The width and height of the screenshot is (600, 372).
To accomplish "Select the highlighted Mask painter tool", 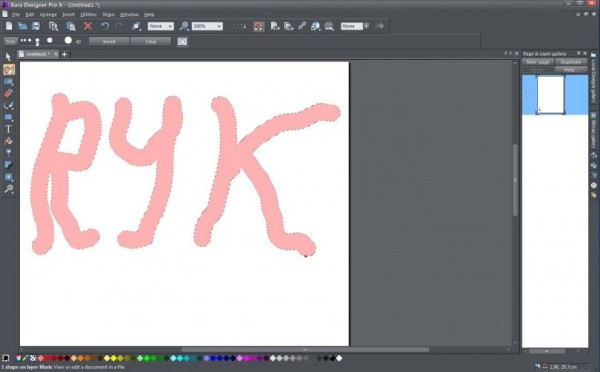I will tap(9, 69).
